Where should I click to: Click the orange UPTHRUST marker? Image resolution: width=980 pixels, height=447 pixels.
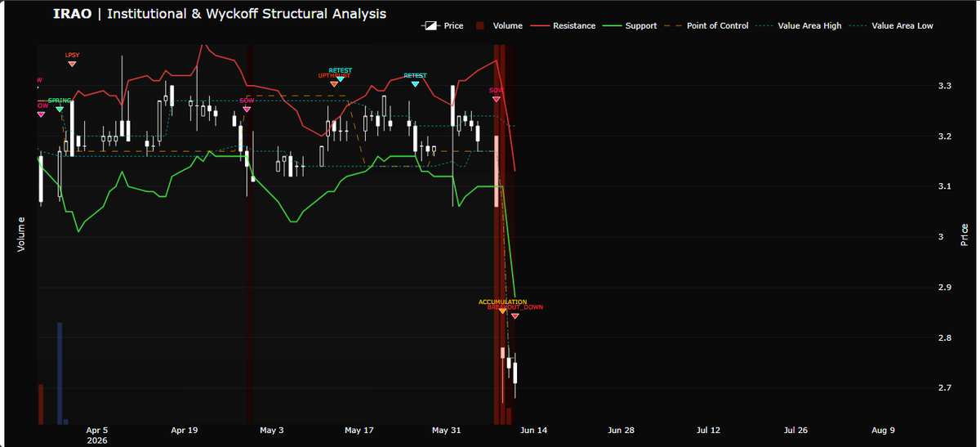pyautogui.click(x=334, y=83)
